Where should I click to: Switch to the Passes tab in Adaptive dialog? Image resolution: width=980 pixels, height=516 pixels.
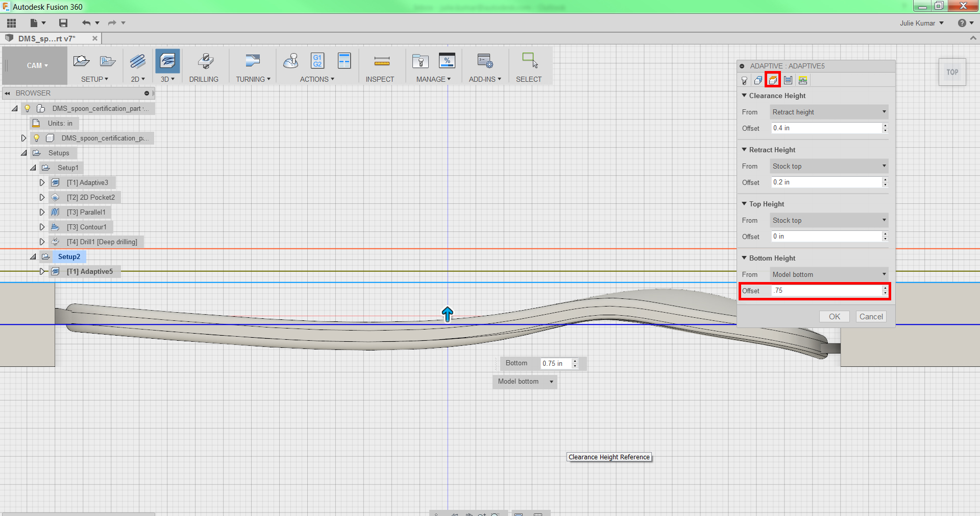click(x=788, y=80)
